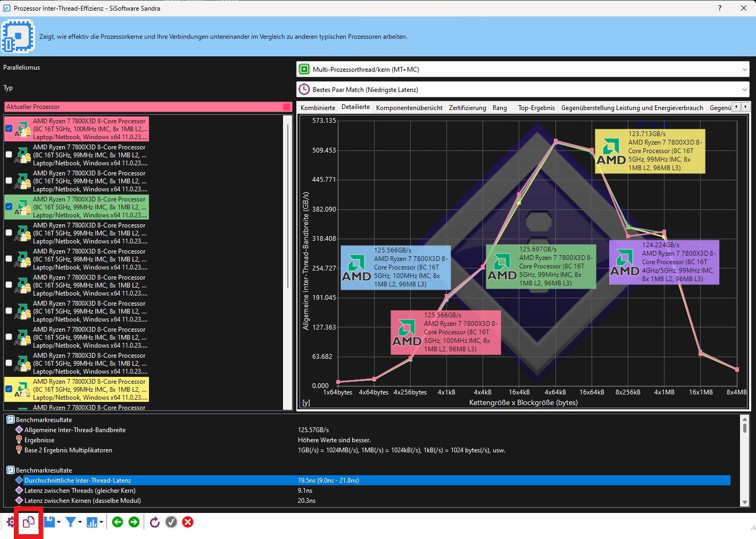Click the blue floppy disk save icon
This screenshot has width=756, height=539.
(x=49, y=522)
